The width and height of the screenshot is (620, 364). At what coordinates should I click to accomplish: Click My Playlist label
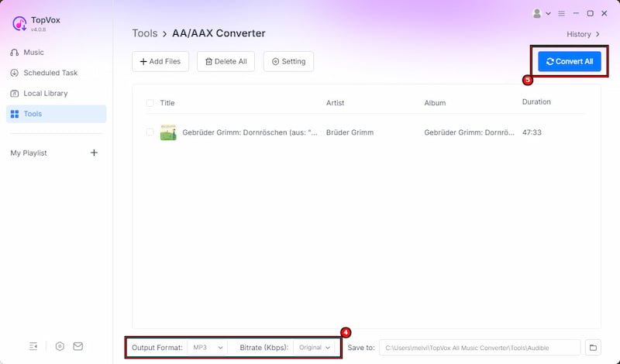click(29, 153)
